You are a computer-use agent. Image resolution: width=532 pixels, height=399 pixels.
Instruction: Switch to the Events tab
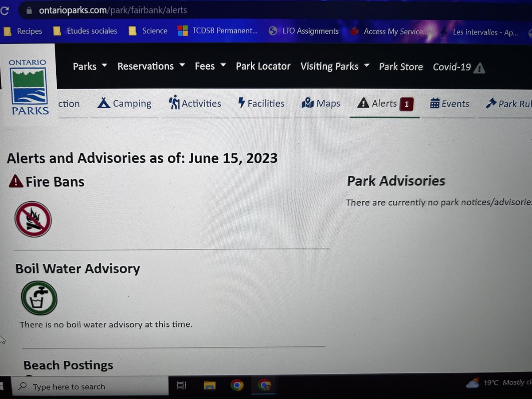pos(450,104)
